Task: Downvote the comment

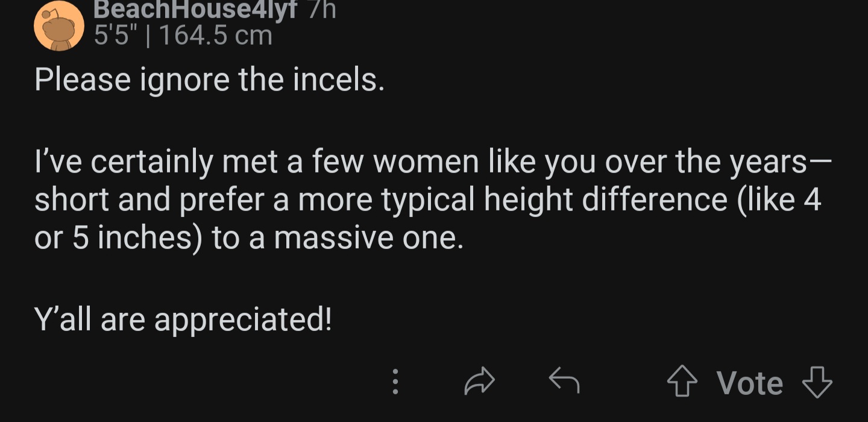Action: tap(817, 383)
